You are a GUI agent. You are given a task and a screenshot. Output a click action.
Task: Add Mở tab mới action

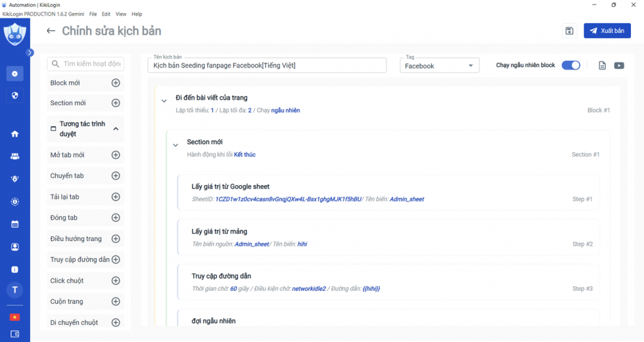click(x=116, y=155)
